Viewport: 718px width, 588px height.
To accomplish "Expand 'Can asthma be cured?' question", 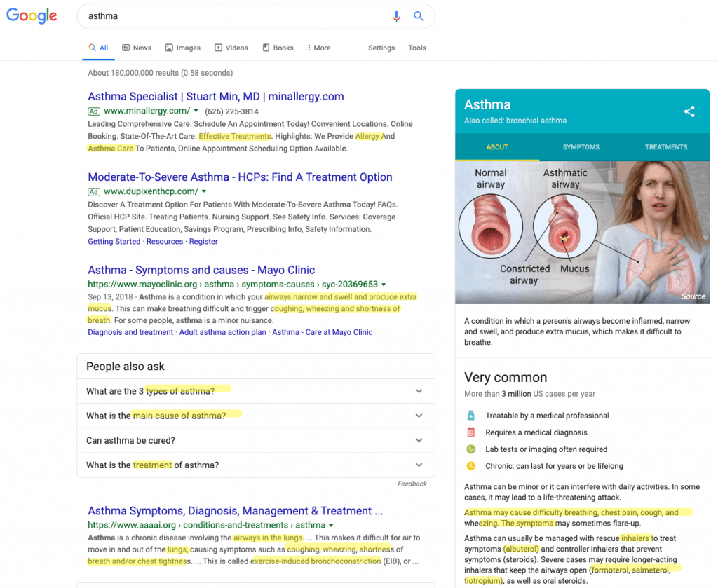I will coord(256,441).
